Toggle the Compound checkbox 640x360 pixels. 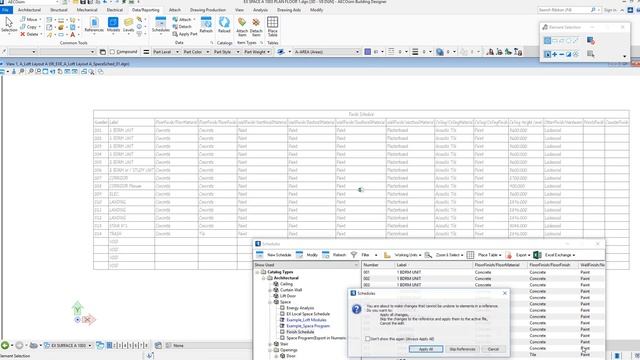pyautogui.click(x=112, y=52)
